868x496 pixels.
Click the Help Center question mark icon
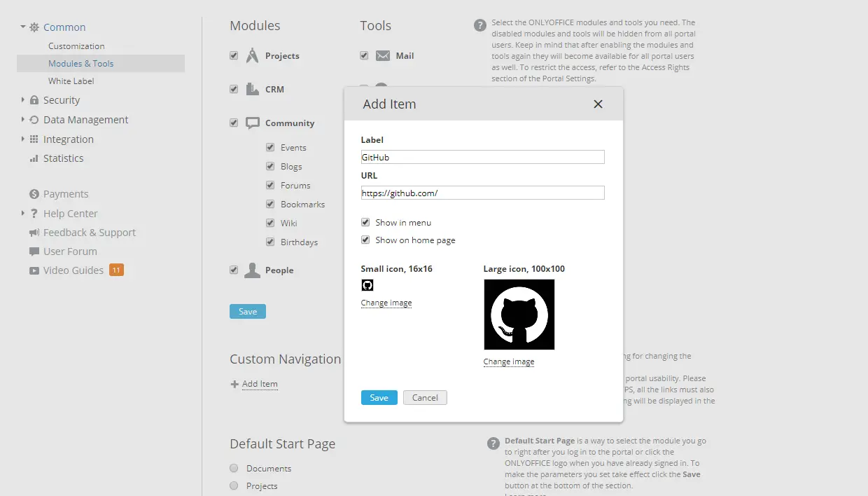tap(34, 214)
